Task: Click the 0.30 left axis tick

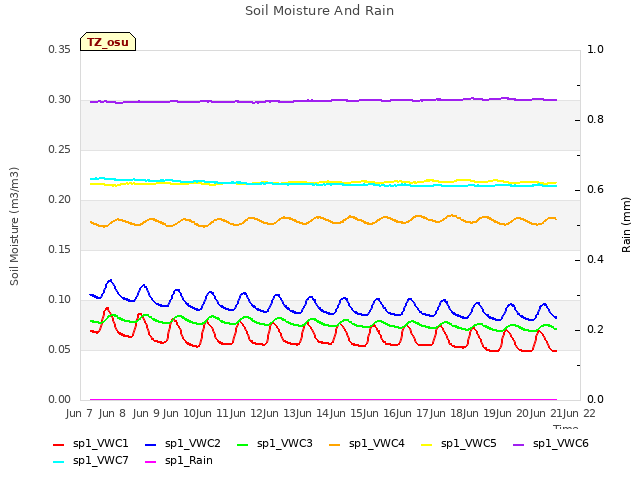Action: pos(60,100)
